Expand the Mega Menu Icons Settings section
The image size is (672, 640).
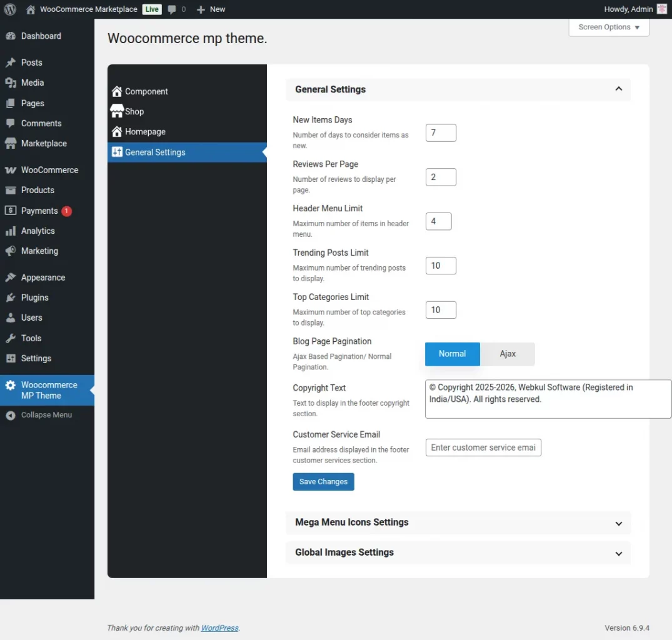[x=458, y=522]
